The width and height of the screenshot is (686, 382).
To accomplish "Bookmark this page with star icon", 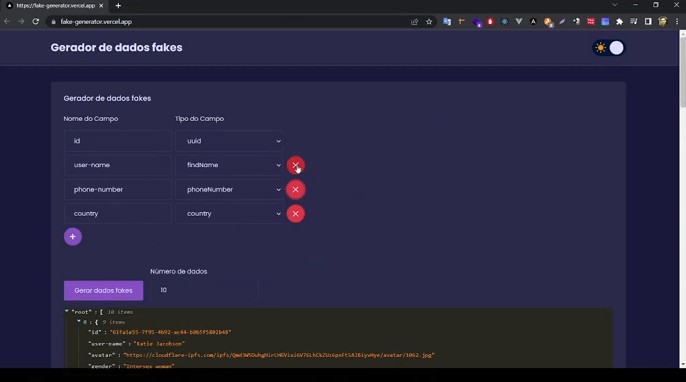I will [429, 21].
